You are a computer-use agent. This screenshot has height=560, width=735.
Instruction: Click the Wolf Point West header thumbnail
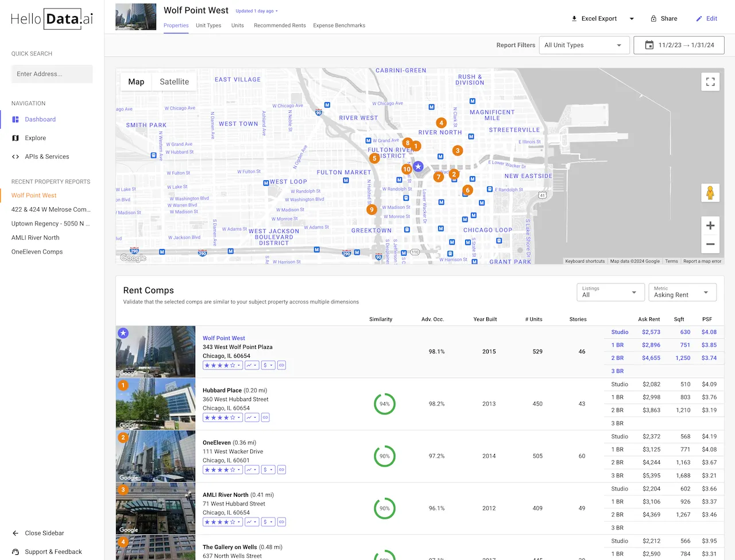click(x=136, y=17)
